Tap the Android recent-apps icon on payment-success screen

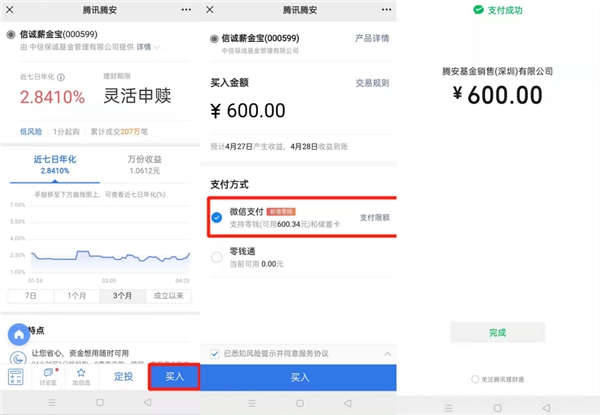click(448, 408)
